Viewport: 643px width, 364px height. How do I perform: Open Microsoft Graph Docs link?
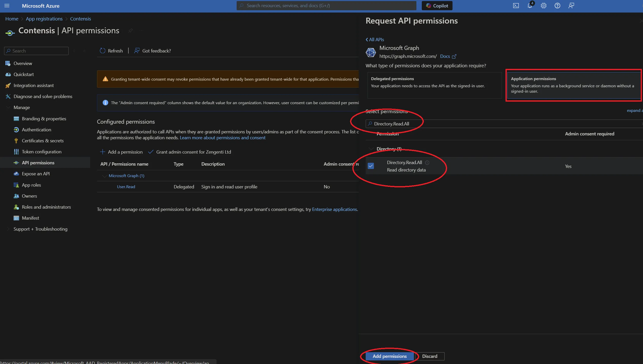pos(448,56)
